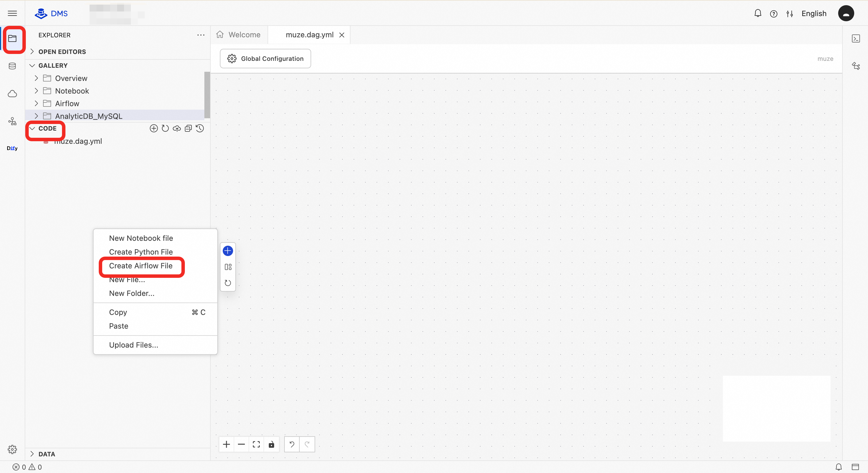
Task: Fit canvas view to screen
Action: (x=256, y=444)
